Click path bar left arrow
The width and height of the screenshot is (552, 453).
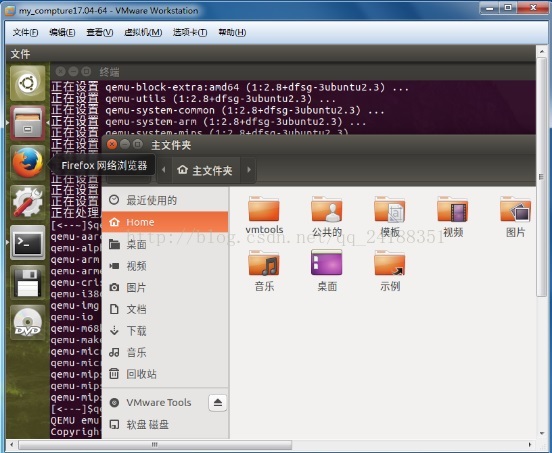click(164, 170)
